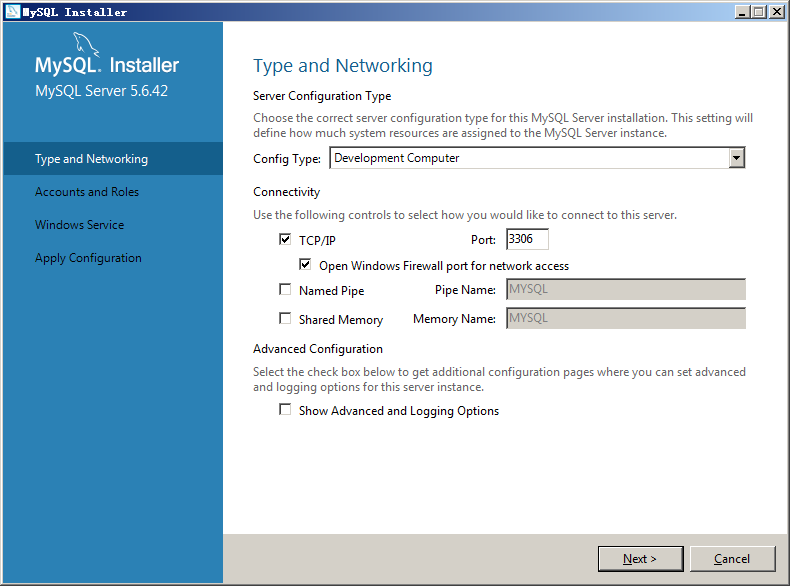Click the Connectivity section heading

[286, 192]
